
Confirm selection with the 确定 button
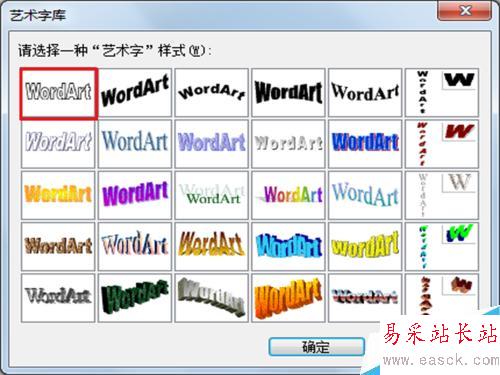coord(316,347)
